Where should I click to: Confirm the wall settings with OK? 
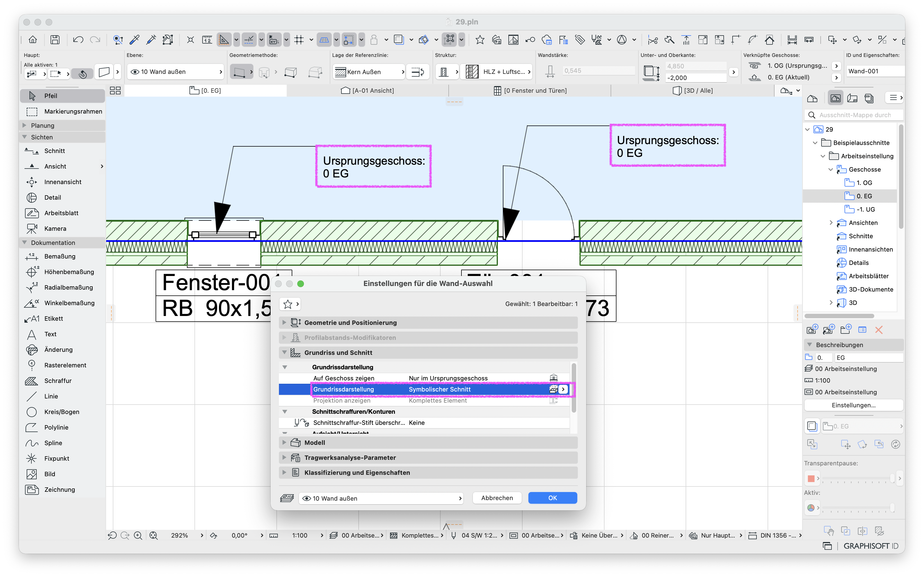pyautogui.click(x=552, y=498)
